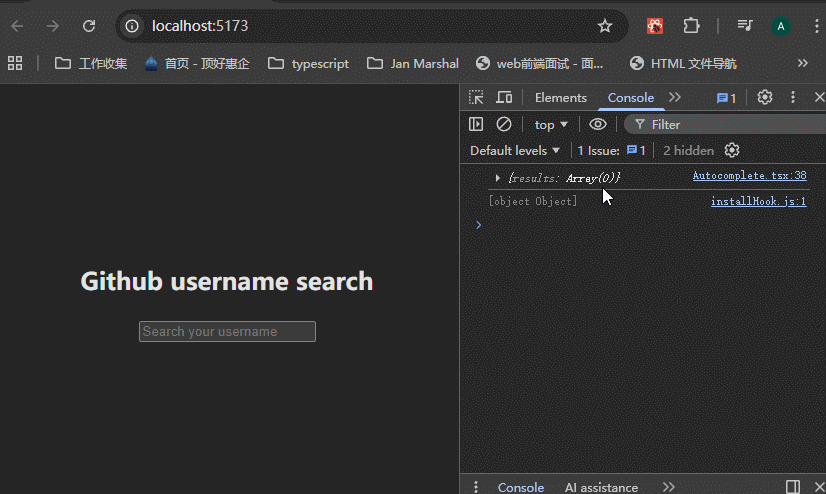Click the clear console icon
Screen dimensions: 826x494
click(504, 124)
